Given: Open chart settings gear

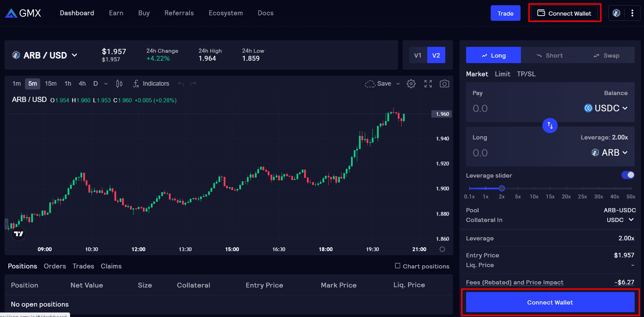Looking at the screenshot, I should [x=411, y=84].
